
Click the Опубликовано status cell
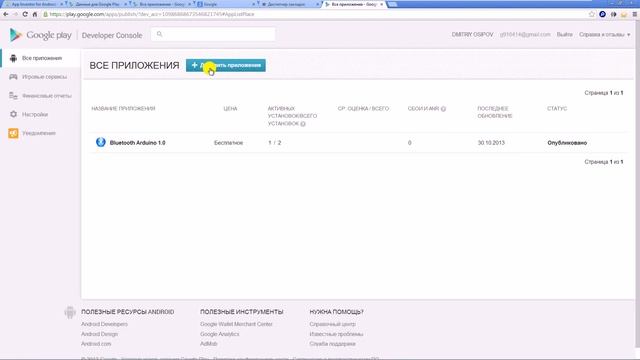click(567, 143)
